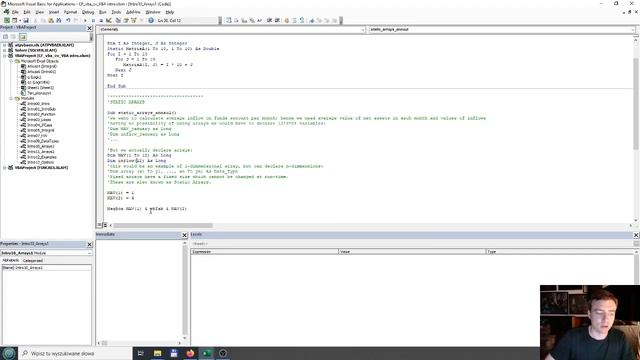The image size is (640, 360).
Task: Close the Properties panel
Action: pyautogui.click(x=89, y=244)
